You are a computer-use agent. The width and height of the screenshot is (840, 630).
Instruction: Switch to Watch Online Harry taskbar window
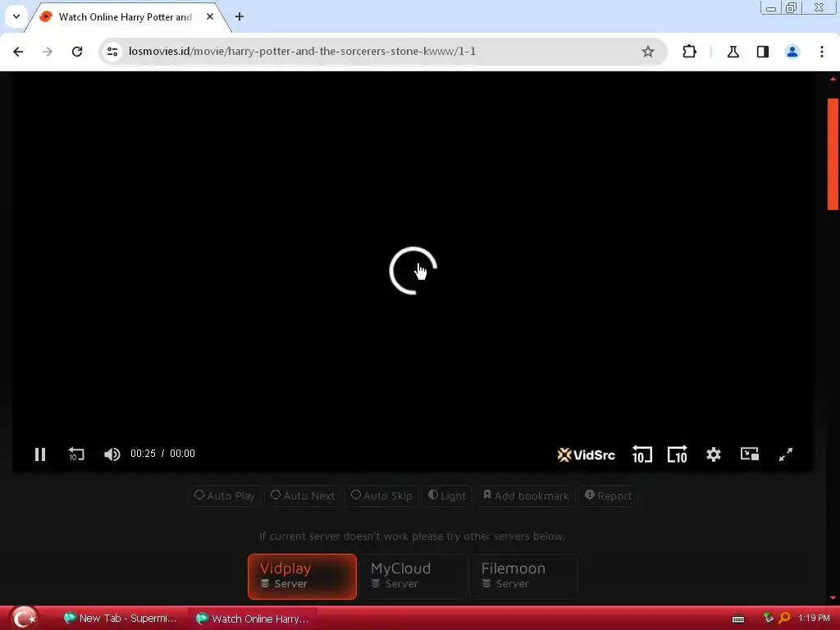pyautogui.click(x=253, y=619)
